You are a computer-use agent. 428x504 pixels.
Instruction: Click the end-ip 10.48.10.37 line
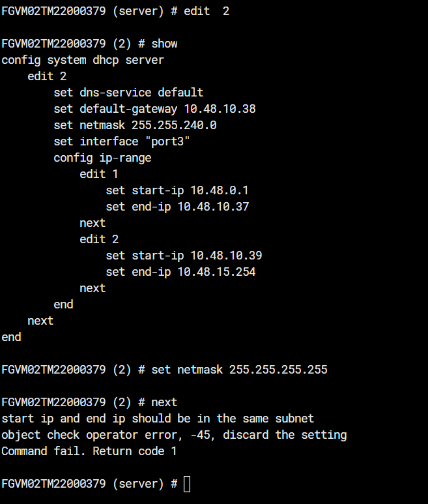point(177,207)
